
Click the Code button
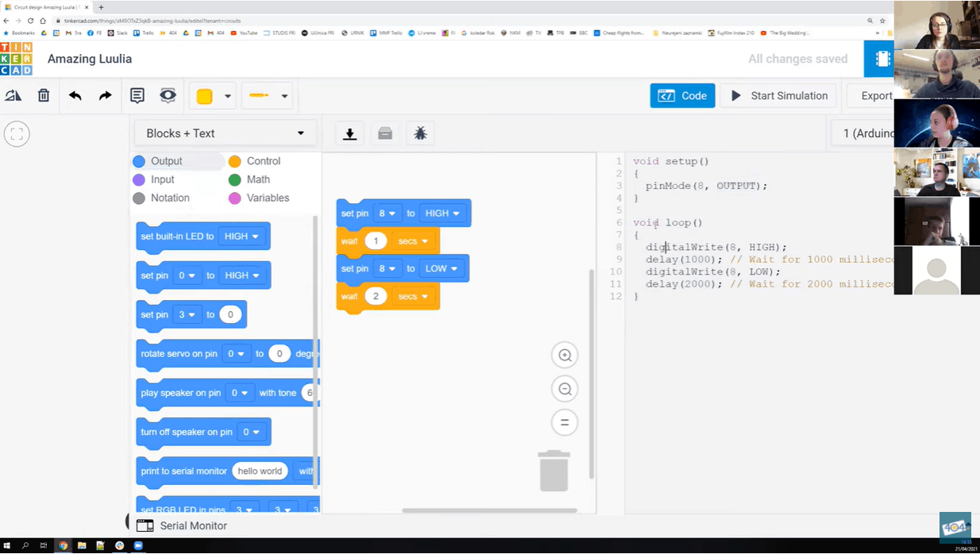pos(682,96)
